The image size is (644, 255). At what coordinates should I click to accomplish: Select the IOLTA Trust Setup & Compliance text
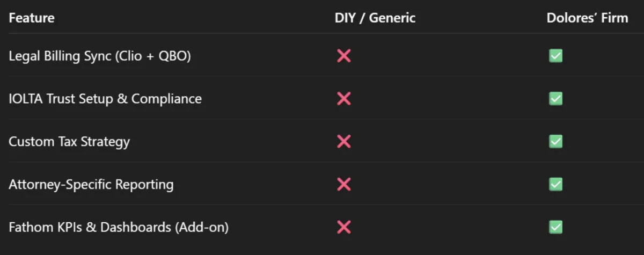pos(105,99)
